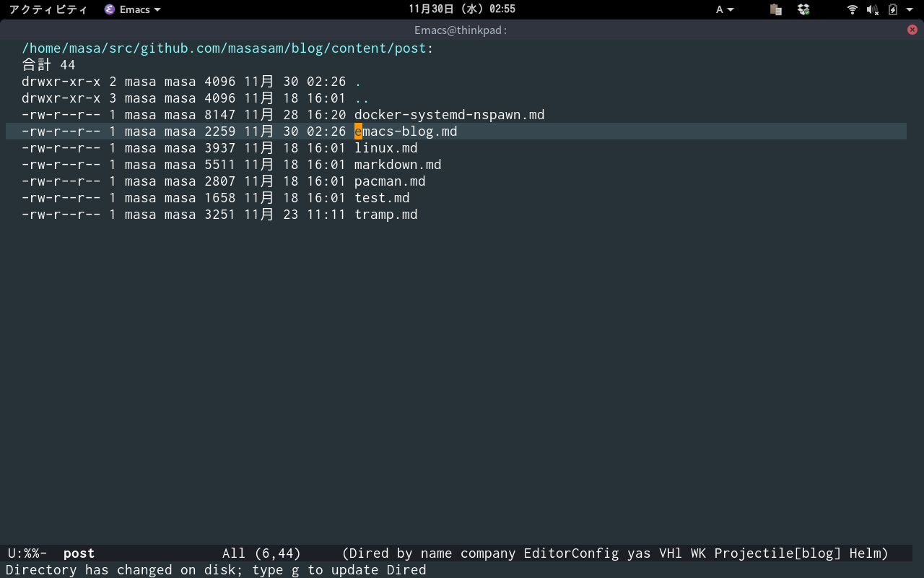Image resolution: width=924 pixels, height=578 pixels.
Task: Expand the system menu arrow
Action: pos(910,9)
